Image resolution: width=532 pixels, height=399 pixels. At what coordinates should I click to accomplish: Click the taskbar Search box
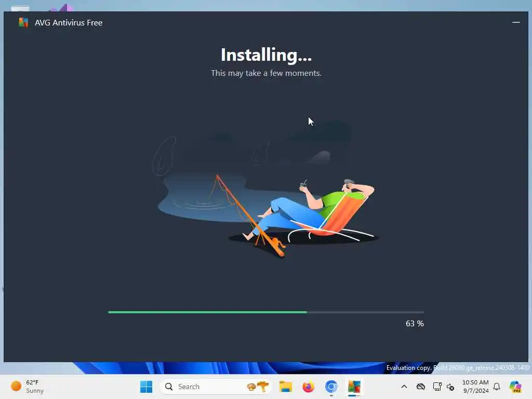[x=216, y=387]
